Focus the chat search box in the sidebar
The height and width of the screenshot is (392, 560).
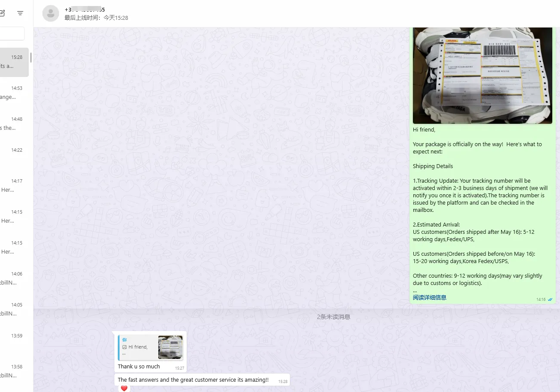point(12,34)
